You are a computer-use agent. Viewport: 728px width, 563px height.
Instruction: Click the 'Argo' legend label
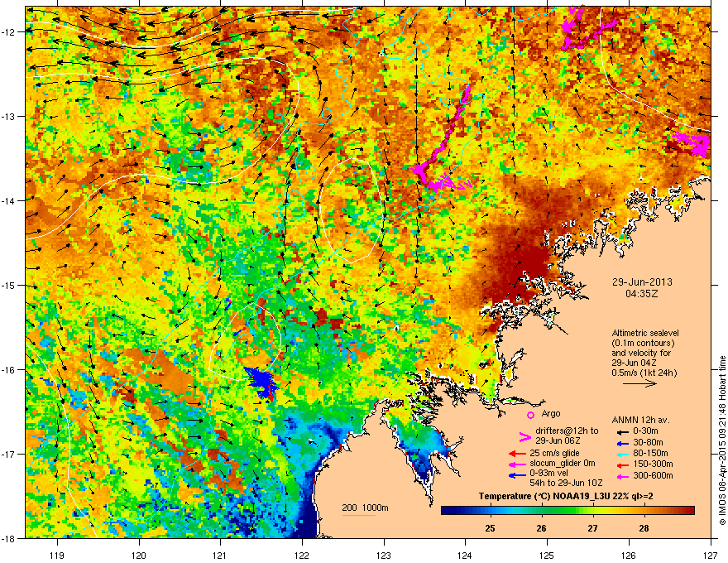pyautogui.click(x=551, y=413)
